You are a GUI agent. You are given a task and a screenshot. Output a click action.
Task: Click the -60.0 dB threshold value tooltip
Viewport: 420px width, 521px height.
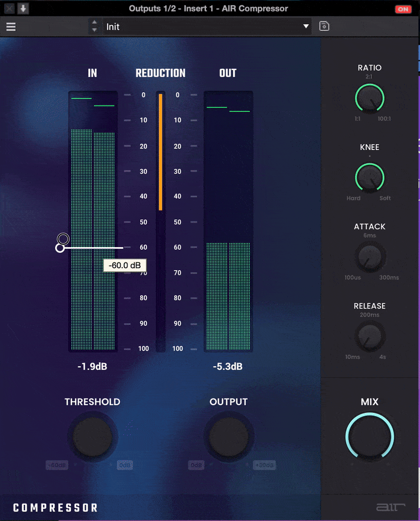tap(125, 265)
